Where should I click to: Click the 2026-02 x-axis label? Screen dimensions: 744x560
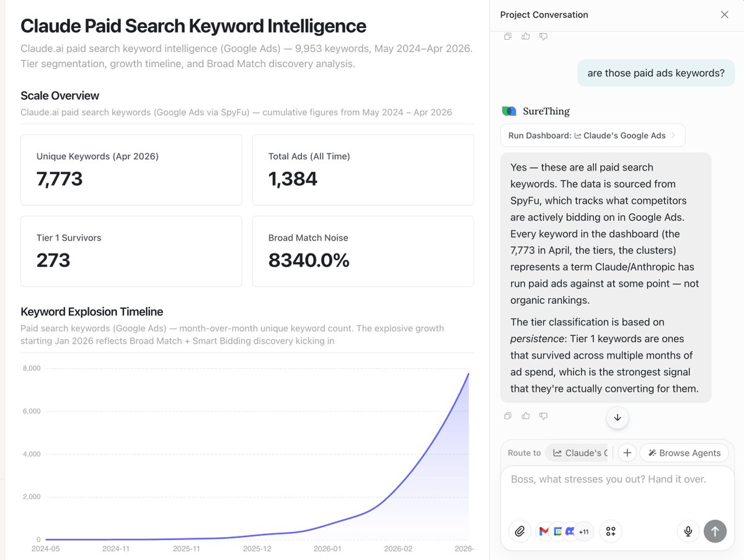tap(398, 549)
